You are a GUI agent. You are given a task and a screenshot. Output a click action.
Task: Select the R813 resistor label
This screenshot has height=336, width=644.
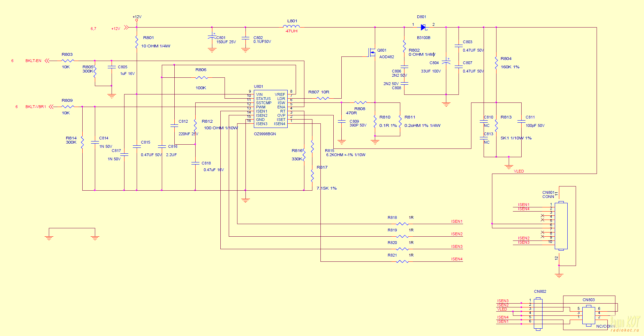point(506,117)
